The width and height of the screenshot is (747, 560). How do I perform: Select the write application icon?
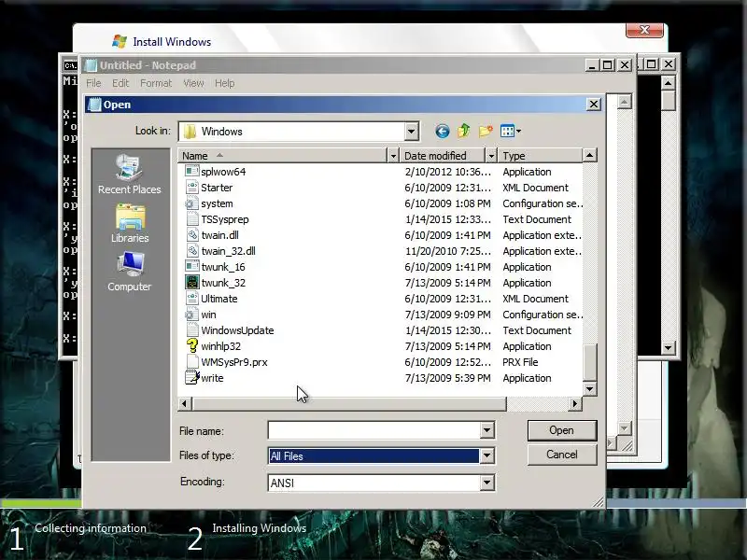[x=192, y=378]
